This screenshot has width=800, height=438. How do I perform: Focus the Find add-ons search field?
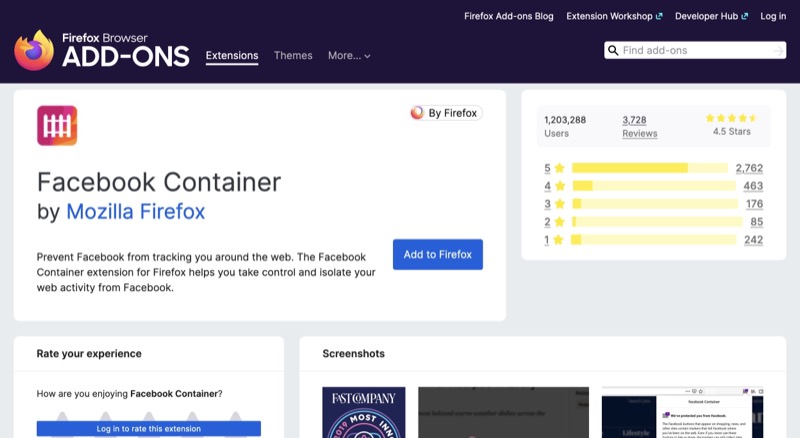(x=695, y=50)
